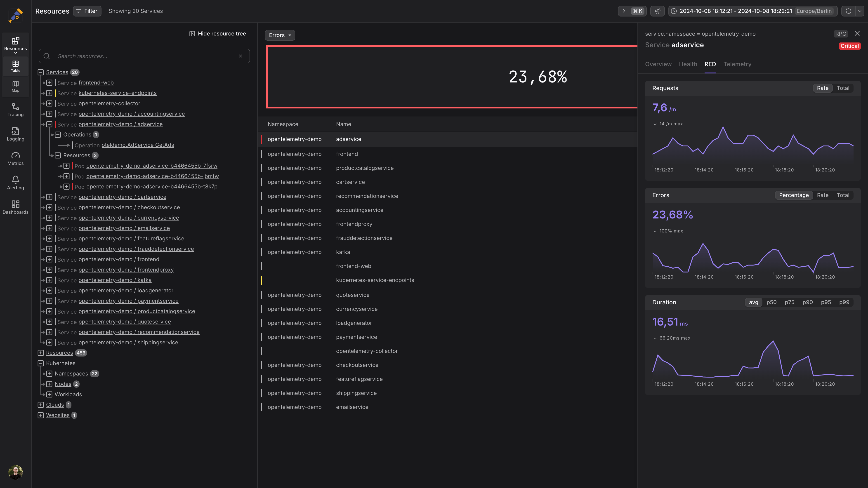The image size is (868, 488).
Task: Open the Logging section
Action: (x=16, y=134)
